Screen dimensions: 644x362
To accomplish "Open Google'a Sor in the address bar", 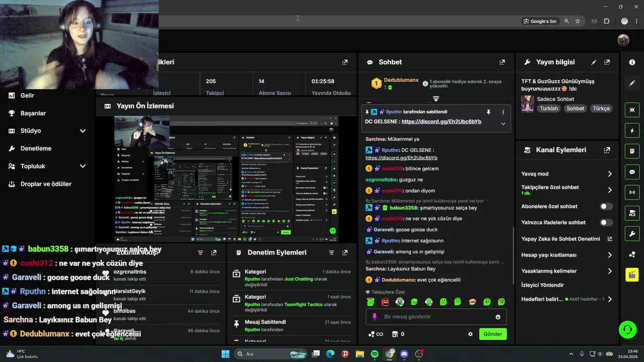I will pos(540,21).
